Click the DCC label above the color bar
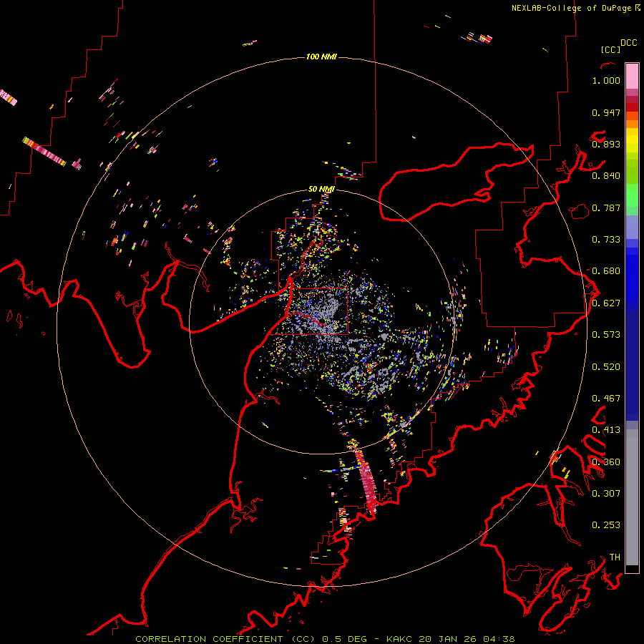The image size is (644, 644). 629,43
